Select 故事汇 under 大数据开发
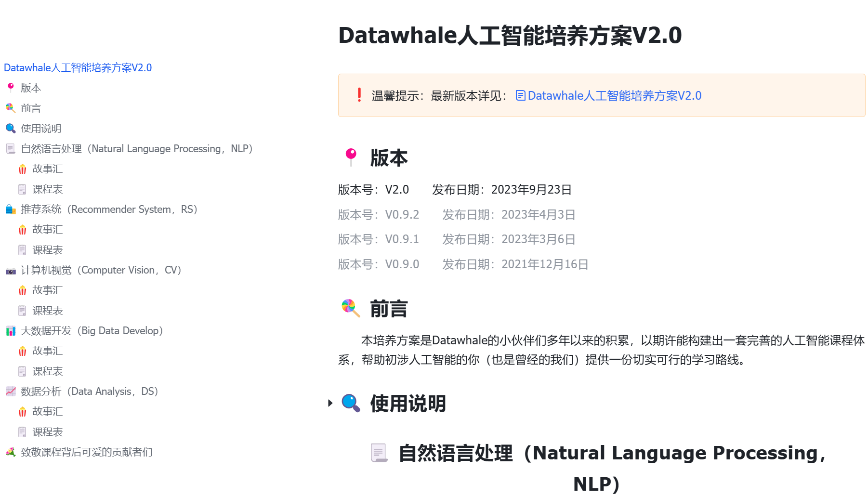Image resolution: width=868 pixels, height=496 pixels. point(47,351)
